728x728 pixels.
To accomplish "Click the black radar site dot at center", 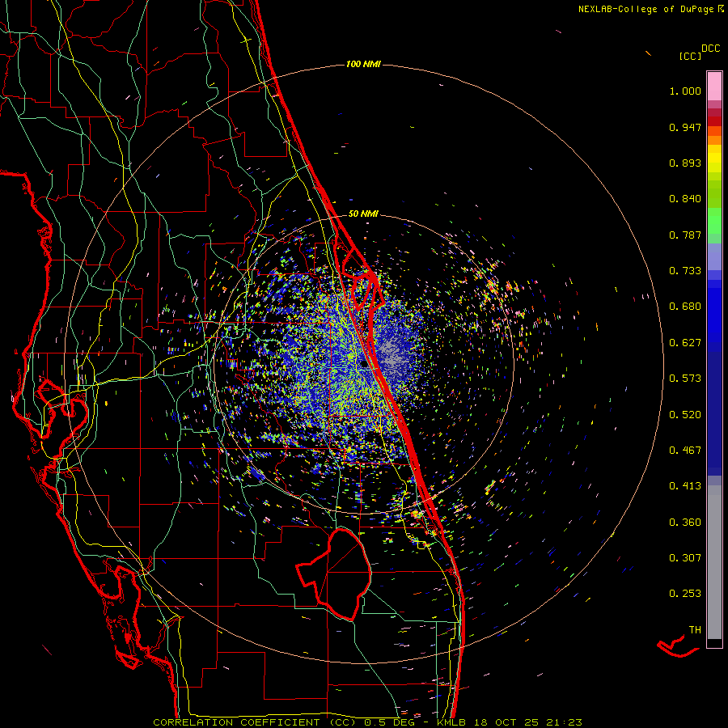I will pos(363,363).
